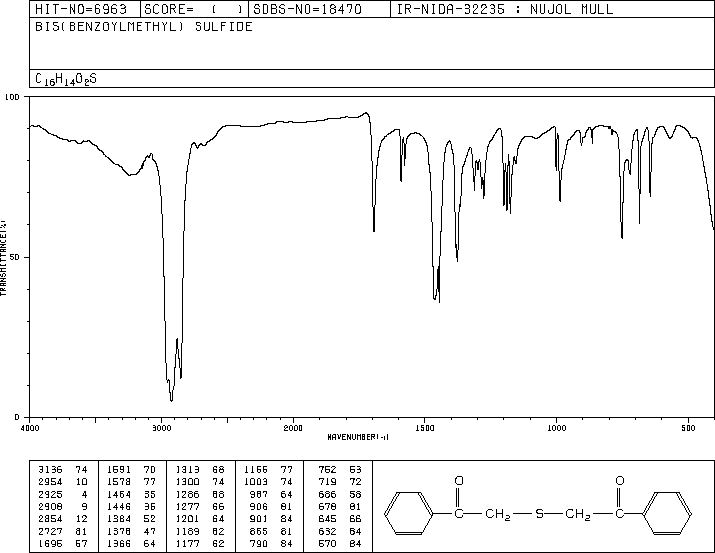The height and width of the screenshot is (553, 715).
Task: Select compound name BIS(BENZOYLMETHYL) SULFIDE
Action: pyautogui.click(x=144, y=27)
